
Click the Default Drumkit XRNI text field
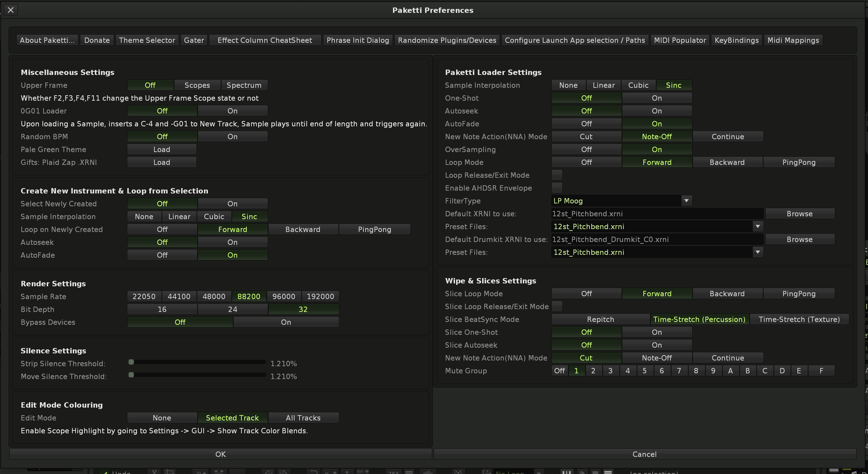pos(657,239)
